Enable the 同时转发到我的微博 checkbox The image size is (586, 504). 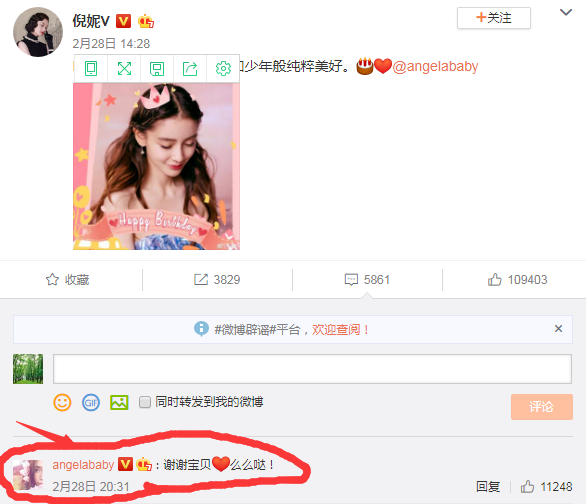[x=145, y=402]
